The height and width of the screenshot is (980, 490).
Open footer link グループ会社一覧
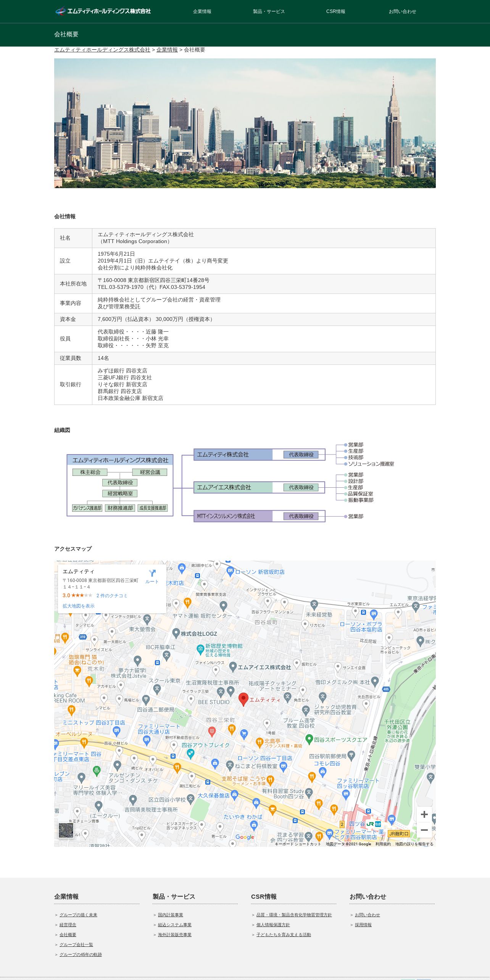point(76,945)
